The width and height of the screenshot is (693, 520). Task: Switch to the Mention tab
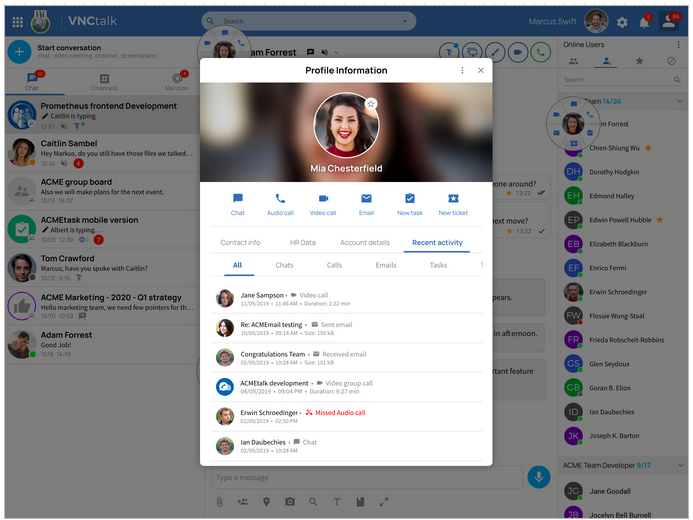(x=177, y=82)
